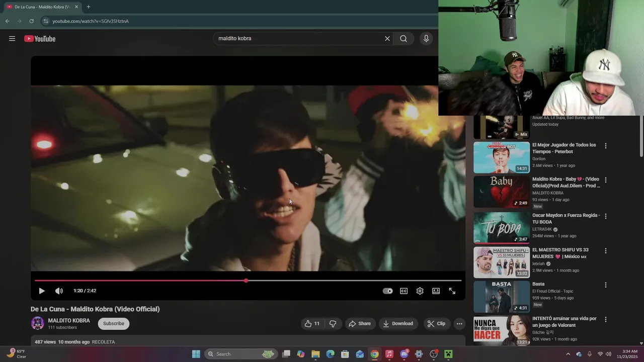Open a new browser tab with plus

coord(89,7)
